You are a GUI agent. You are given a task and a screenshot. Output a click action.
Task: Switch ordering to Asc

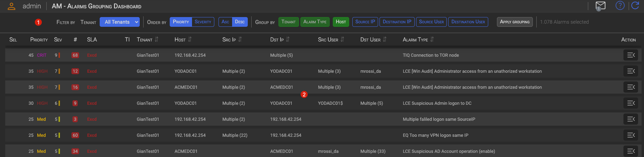(225, 22)
